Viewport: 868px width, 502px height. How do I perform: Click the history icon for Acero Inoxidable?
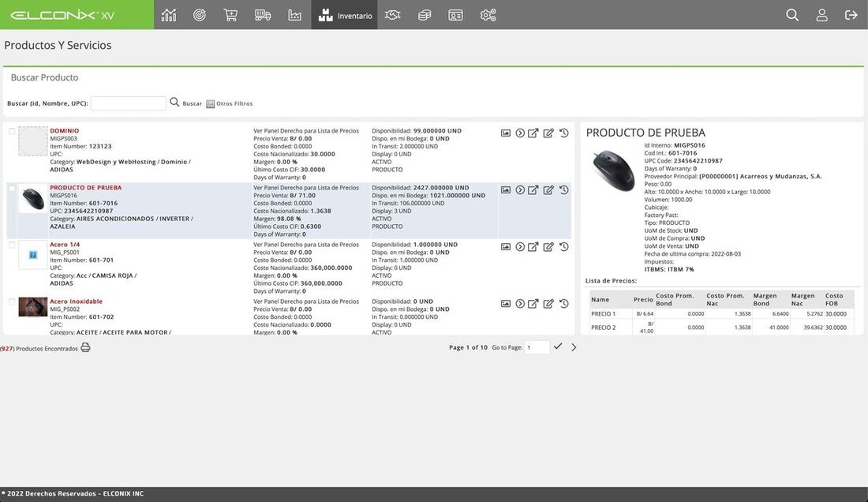point(563,303)
